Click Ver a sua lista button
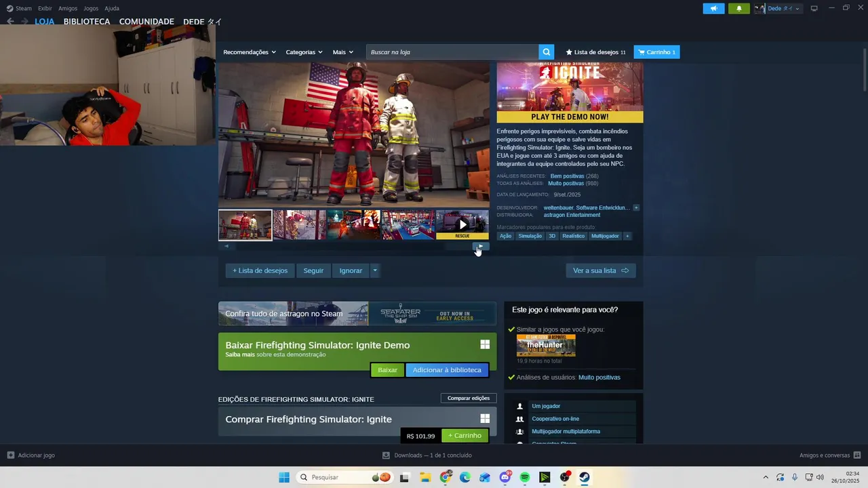The image size is (868, 488). click(x=601, y=270)
